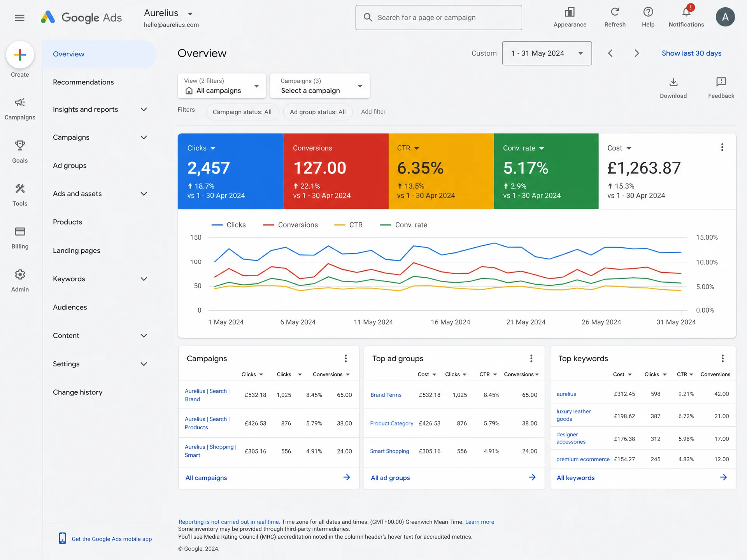Expand Keywords section

click(x=144, y=279)
